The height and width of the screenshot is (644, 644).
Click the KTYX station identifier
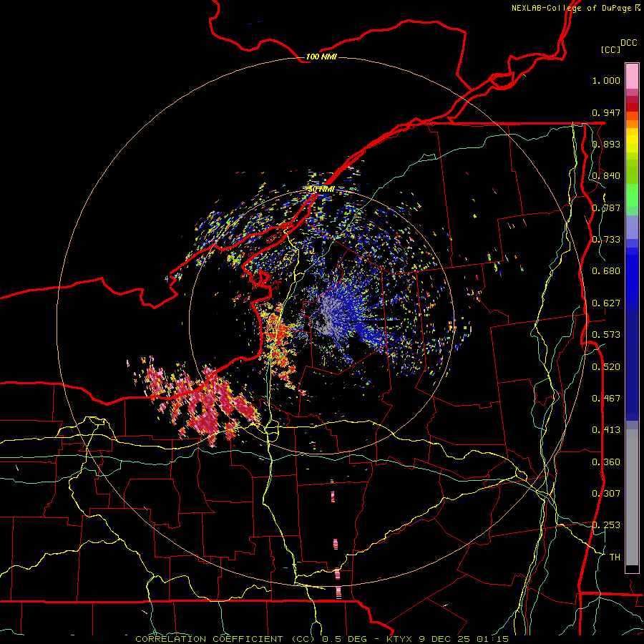(x=401, y=639)
